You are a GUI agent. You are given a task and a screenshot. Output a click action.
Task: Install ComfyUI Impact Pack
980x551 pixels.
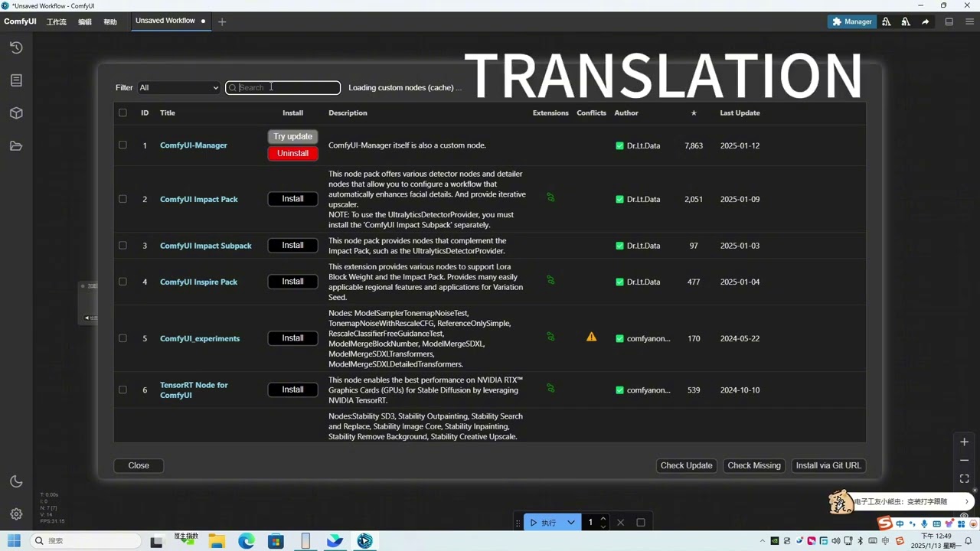click(x=292, y=199)
